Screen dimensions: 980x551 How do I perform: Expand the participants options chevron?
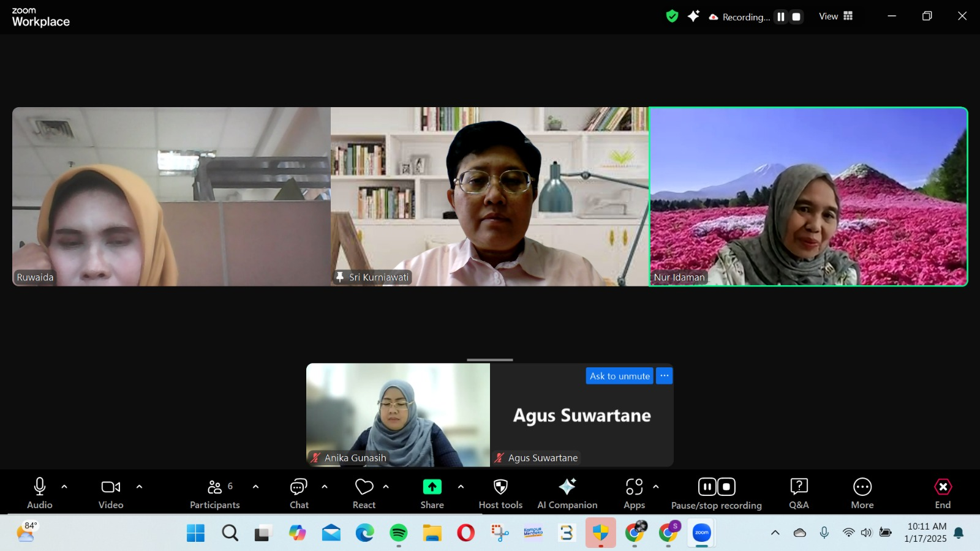(255, 487)
